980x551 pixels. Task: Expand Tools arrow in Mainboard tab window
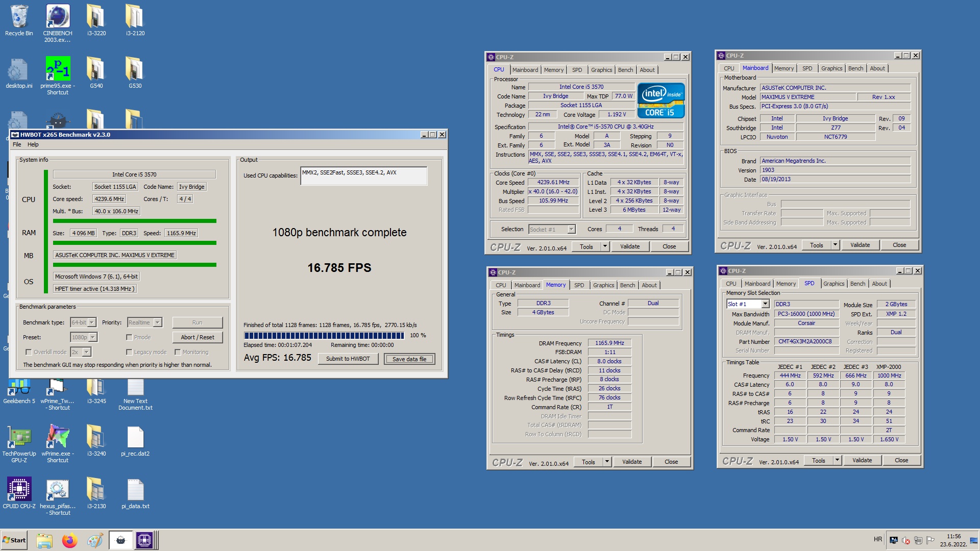click(835, 245)
